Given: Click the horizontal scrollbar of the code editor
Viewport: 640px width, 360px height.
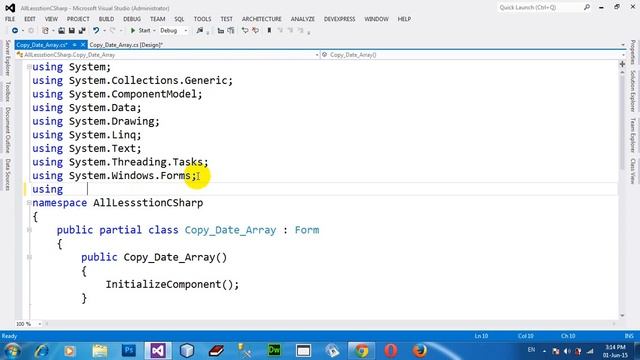Looking at the screenshot, I should [x=330, y=324].
